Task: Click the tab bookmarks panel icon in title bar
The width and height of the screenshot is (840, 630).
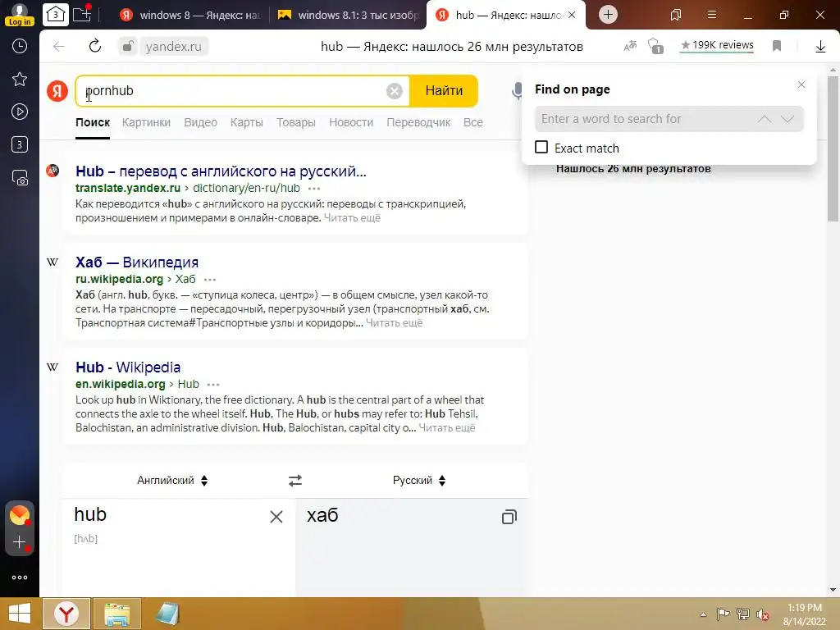Action: [676, 15]
